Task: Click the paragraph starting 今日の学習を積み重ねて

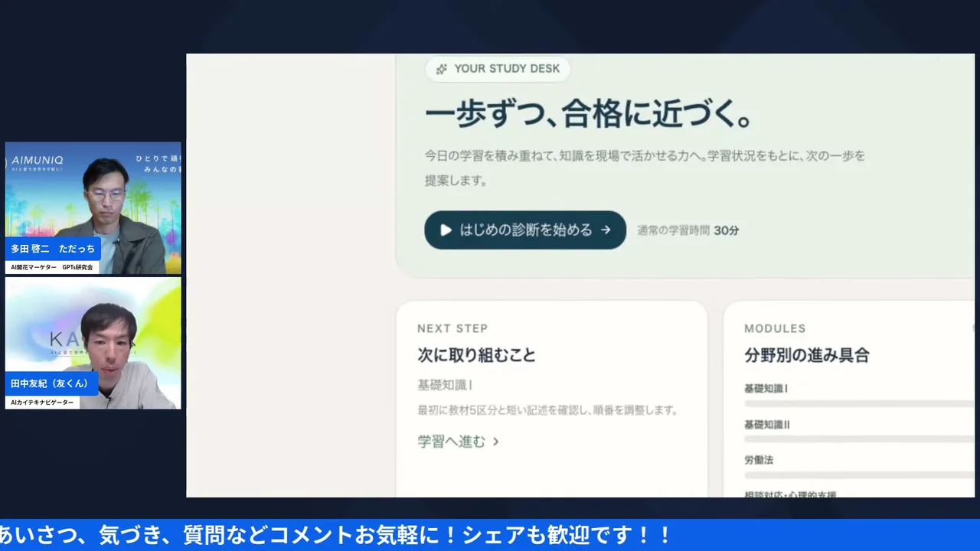Action: click(645, 168)
